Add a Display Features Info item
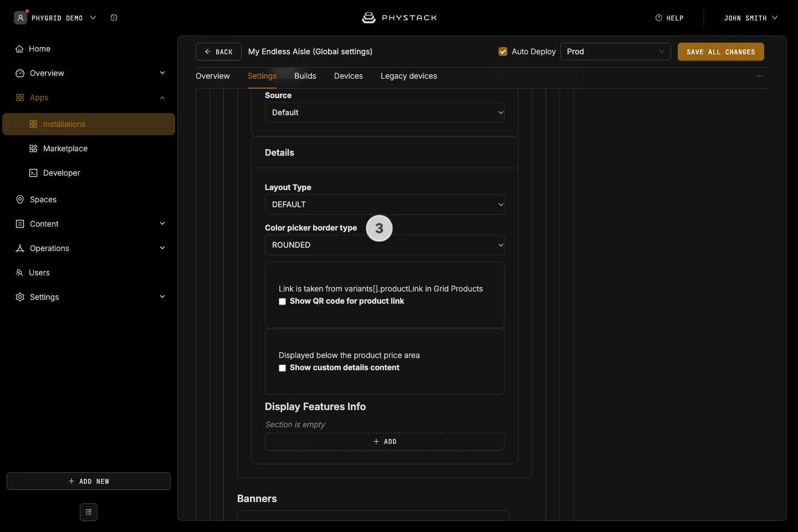The width and height of the screenshot is (798, 532). point(385,442)
